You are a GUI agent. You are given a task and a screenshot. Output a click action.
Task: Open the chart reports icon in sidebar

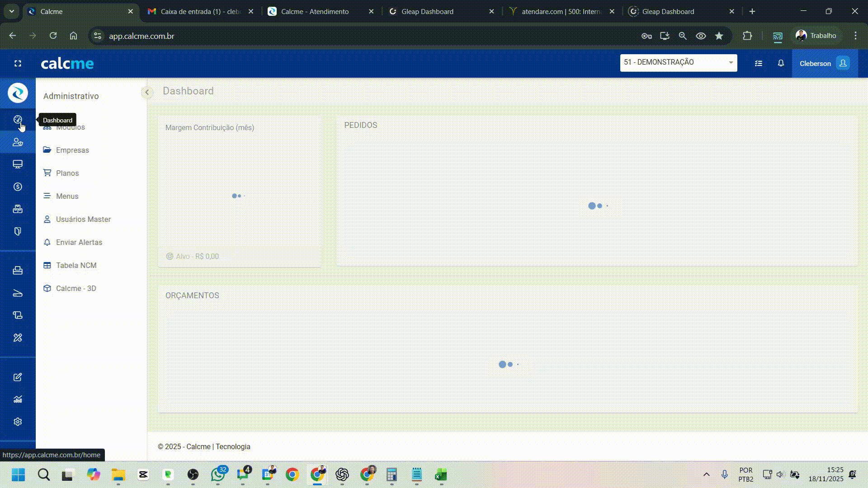coord(18,399)
